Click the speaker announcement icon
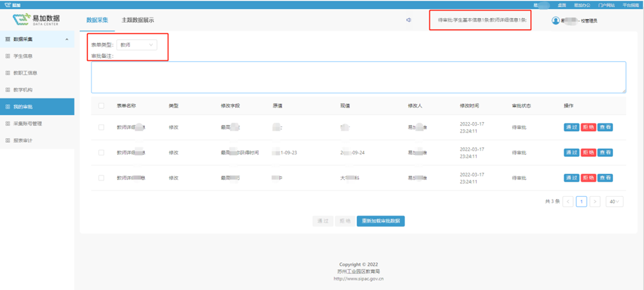This screenshot has height=290, width=644. [409, 20]
